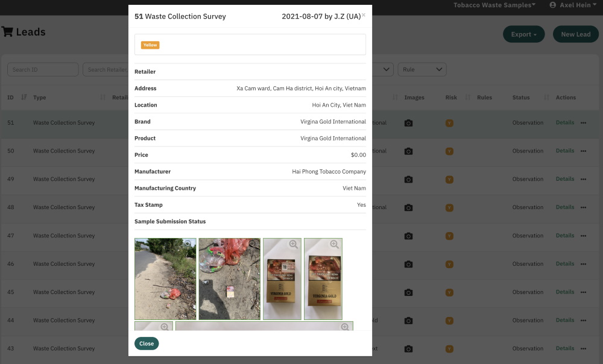The width and height of the screenshot is (603, 364).
Task: Open the Export dropdown button
Action: [523, 34]
